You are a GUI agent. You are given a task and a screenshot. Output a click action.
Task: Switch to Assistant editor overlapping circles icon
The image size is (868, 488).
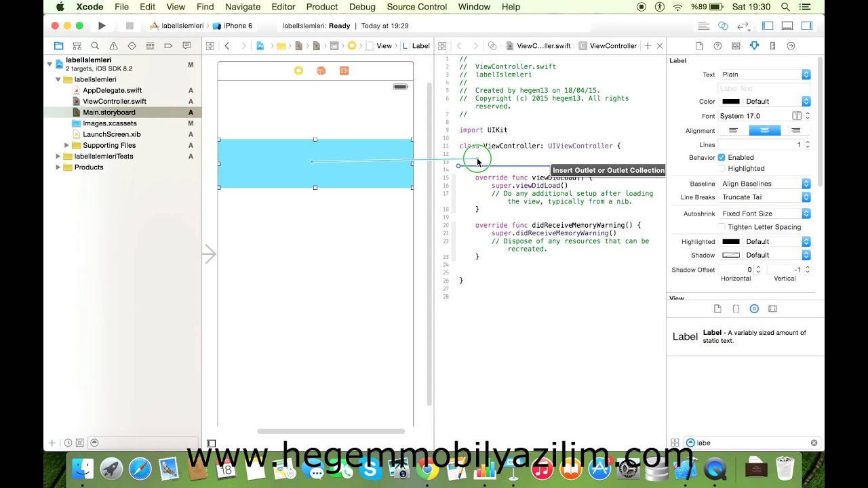(x=723, y=26)
